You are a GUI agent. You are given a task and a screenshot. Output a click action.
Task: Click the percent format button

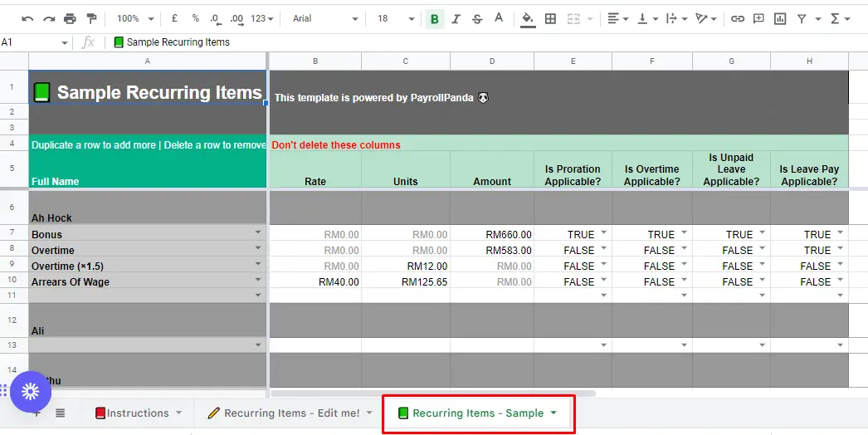point(195,19)
